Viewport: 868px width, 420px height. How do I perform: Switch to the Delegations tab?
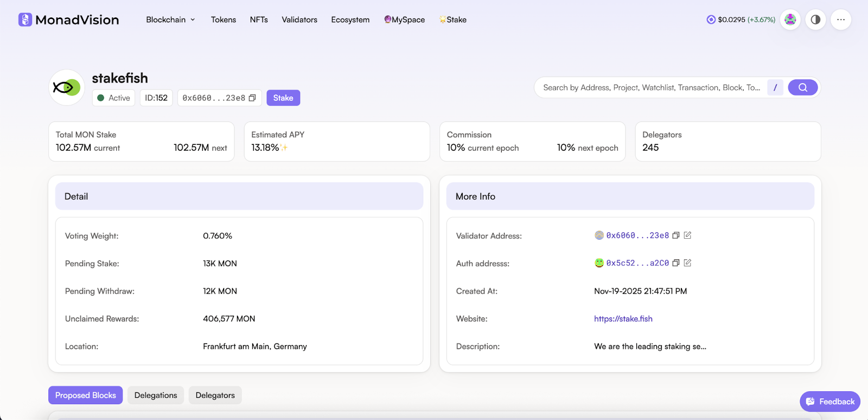156,396
